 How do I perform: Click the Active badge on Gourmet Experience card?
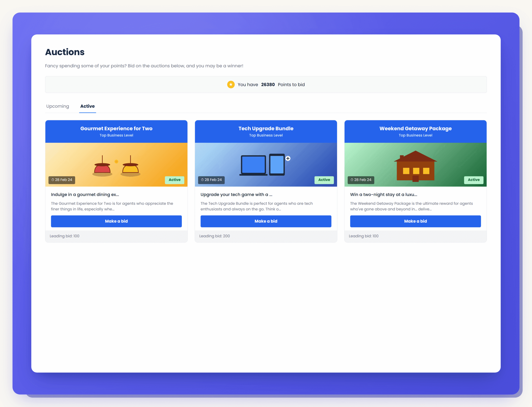tap(174, 180)
